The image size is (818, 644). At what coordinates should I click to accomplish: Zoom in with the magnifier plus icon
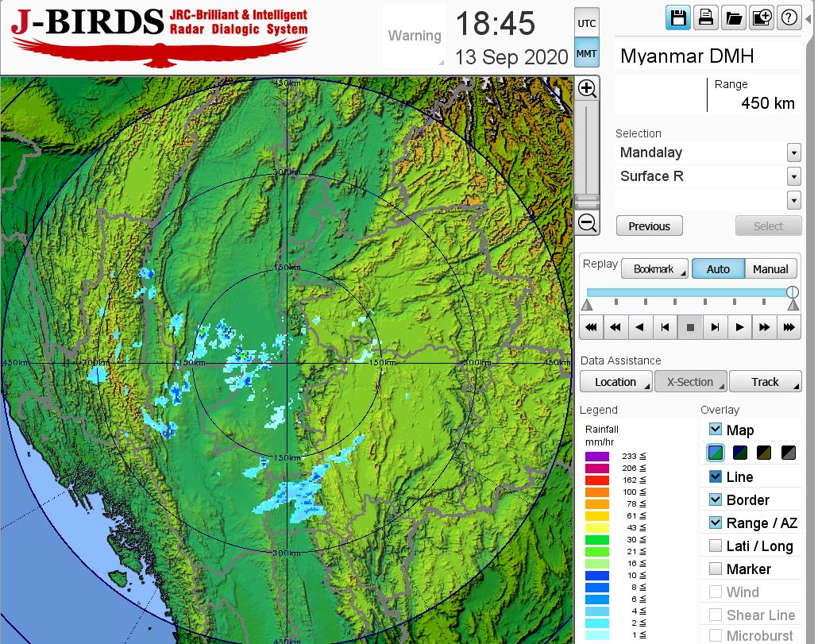(x=587, y=88)
